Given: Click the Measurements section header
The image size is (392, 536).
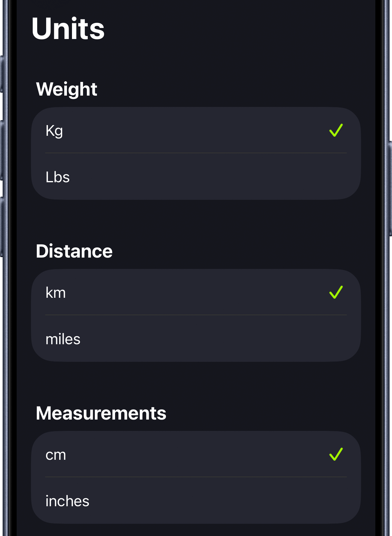Looking at the screenshot, I should [x=101, y=413].
